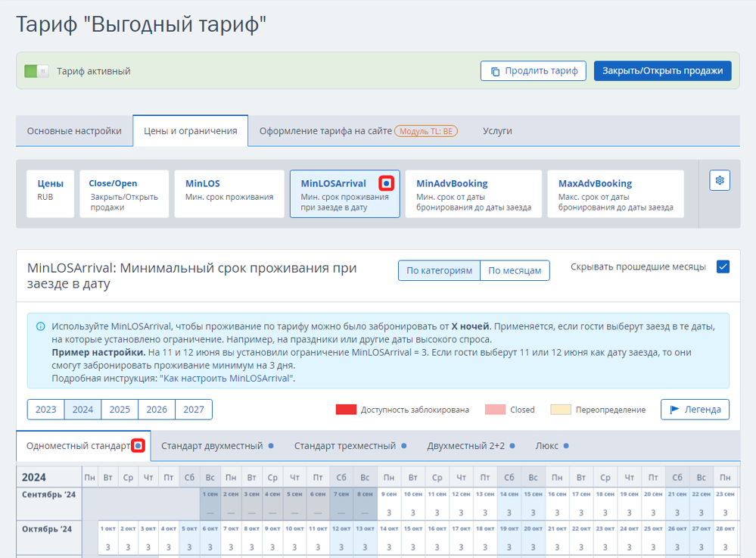The width and height of the screenshot is (756, 558).
Task: Click Закрыть/Открыть продажи button
Action: [662, 71]
